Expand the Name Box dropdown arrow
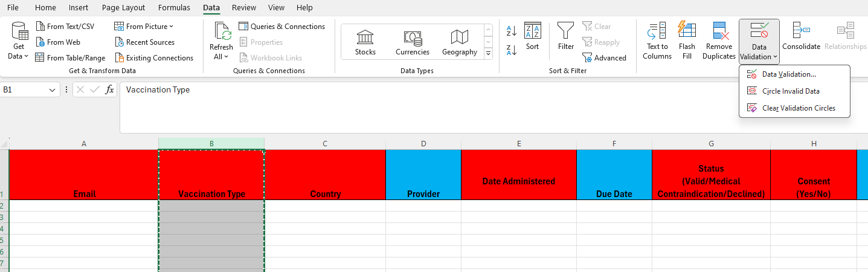 (52, 89)
